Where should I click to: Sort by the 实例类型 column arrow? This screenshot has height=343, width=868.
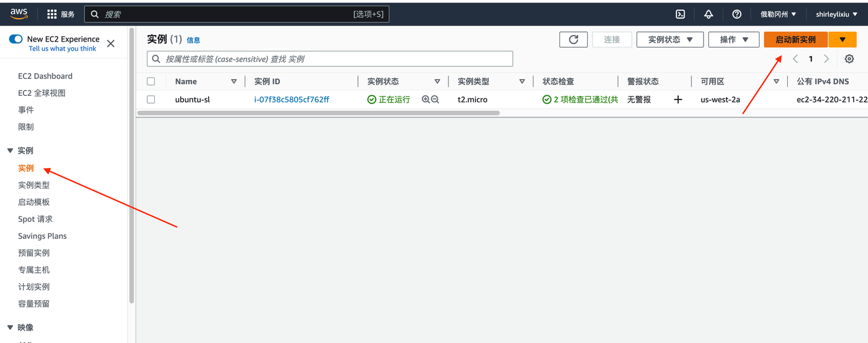[522, 81]
